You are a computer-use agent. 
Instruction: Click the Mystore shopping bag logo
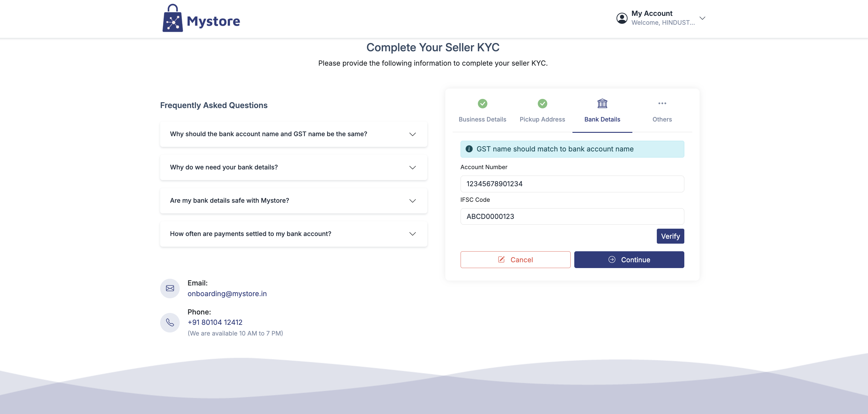click(x=172, y=19)
